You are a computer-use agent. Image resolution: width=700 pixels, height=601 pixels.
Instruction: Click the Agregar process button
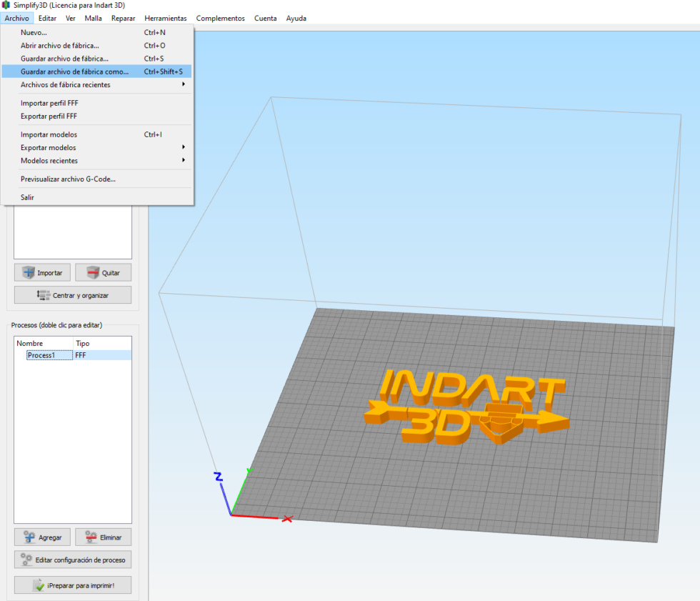tap(42, 537)
